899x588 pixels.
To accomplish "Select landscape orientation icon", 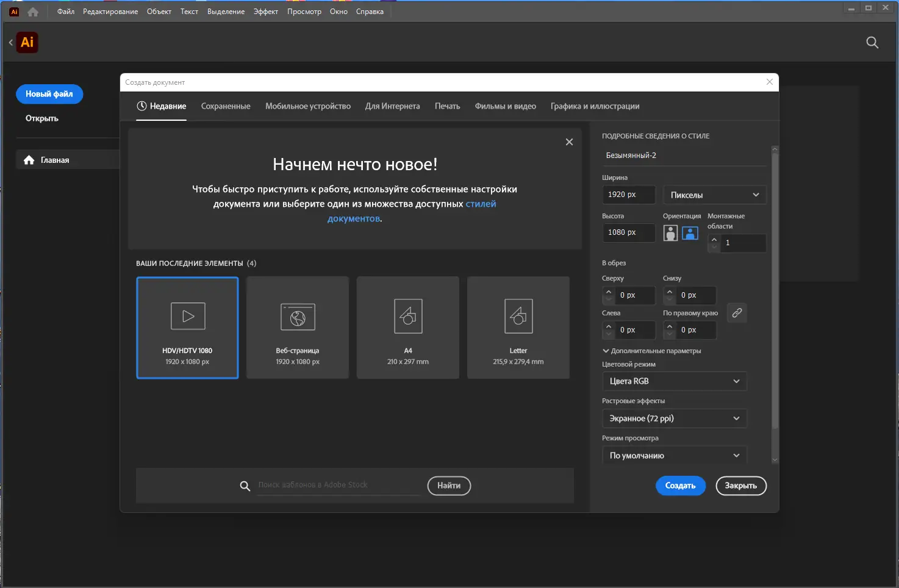I will pos(690,233).
